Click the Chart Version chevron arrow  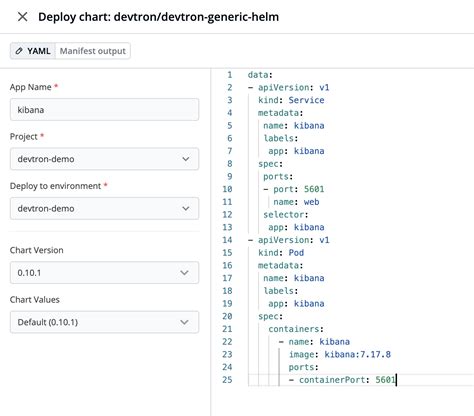pyautogui.click(x=184, y=273)
